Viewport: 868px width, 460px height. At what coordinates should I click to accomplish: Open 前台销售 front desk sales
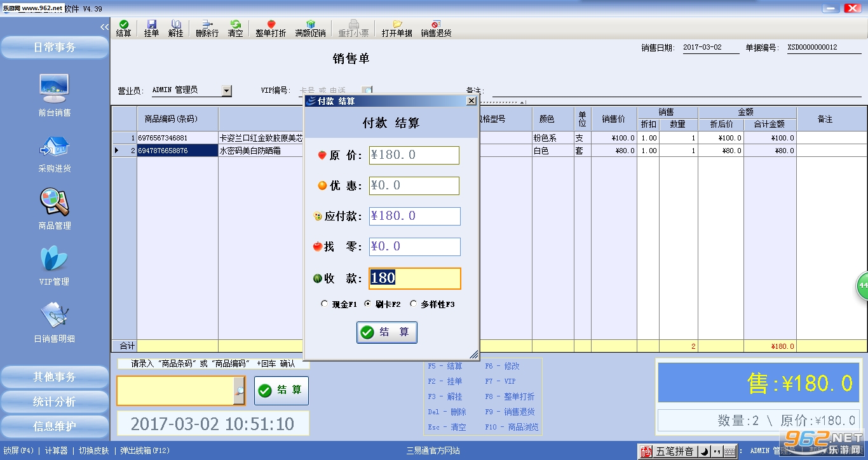[x=55, y=95]
